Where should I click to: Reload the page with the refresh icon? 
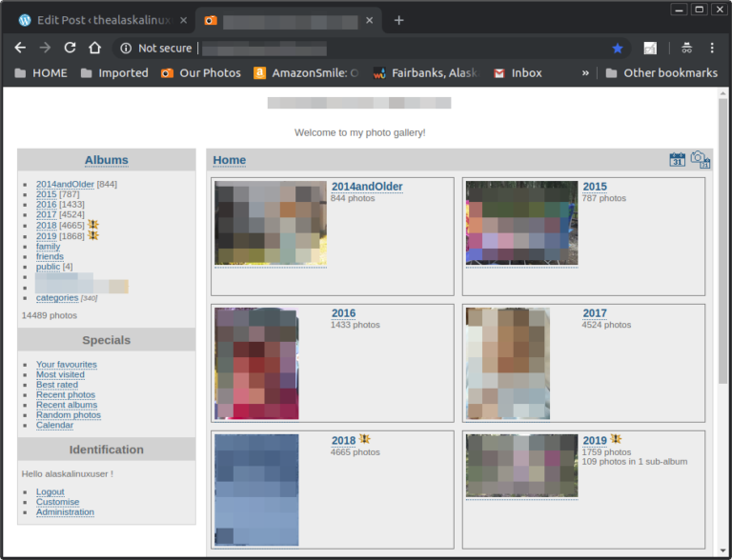(x=70, y=48)
